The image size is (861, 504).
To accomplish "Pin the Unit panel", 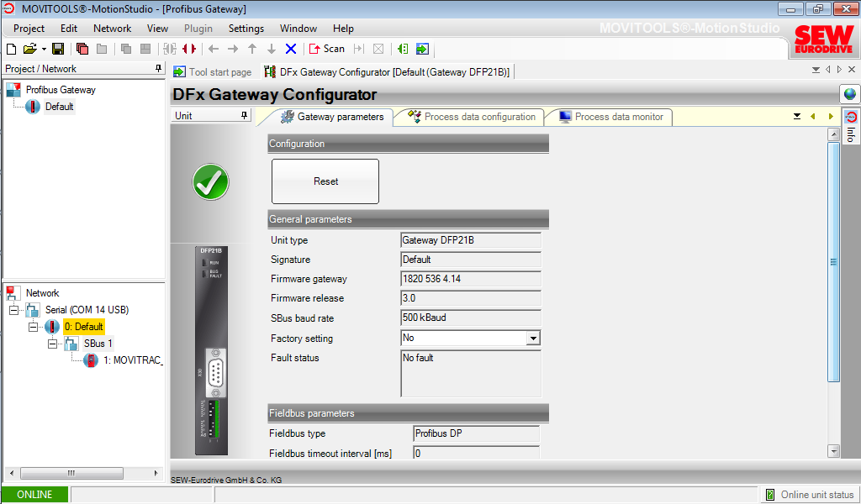I will (x=245, y=116).
